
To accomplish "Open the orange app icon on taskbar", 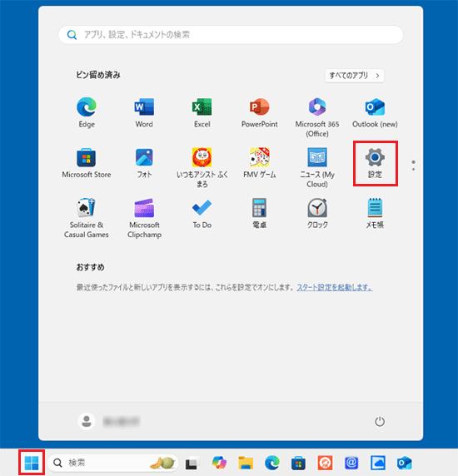I will 325,463.
